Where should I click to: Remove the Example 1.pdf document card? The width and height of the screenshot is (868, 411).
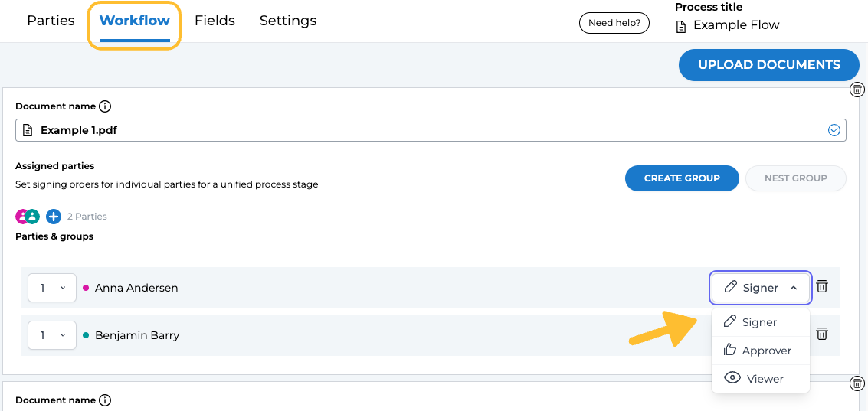[858, 90]
